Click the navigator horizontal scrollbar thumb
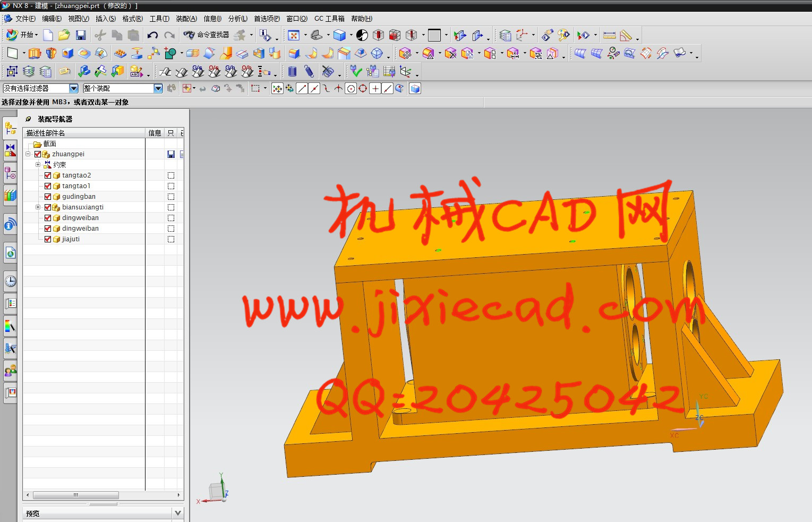The width and height of the screenshot is (812, 522). [75, 495]
